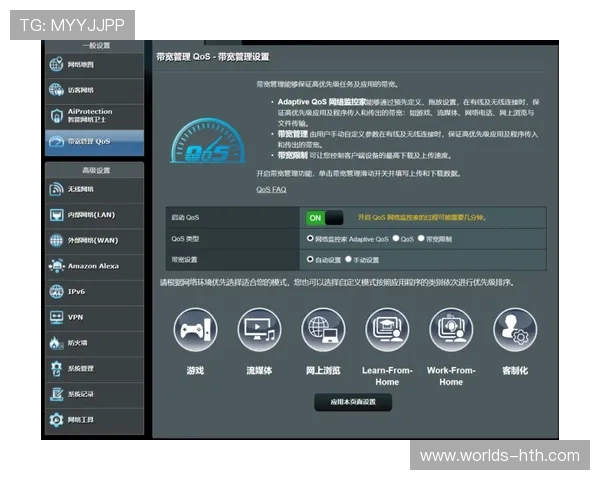Viewport: 600px width, 480px height.
Task: Open the 网络工具 network tools page
Action: coord(95,420)
